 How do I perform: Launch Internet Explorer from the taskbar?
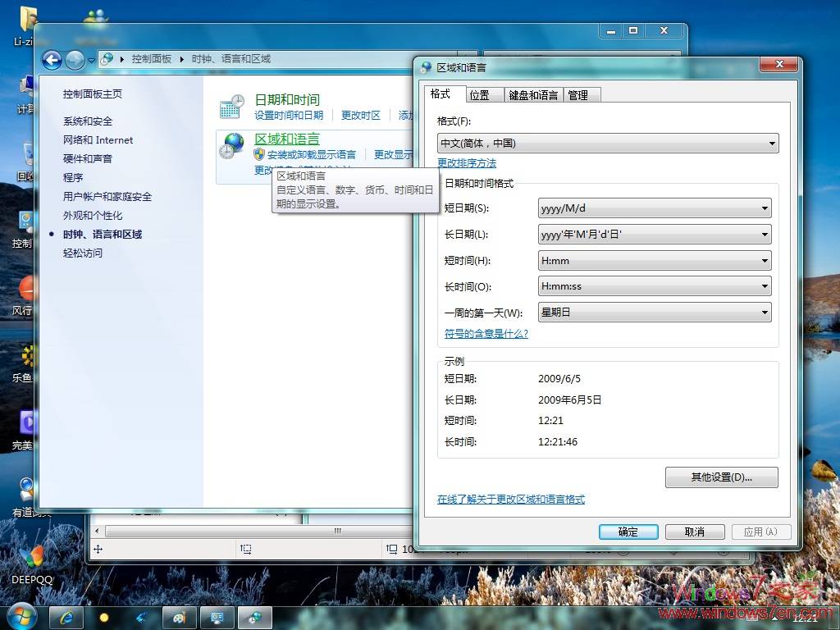tap(66, 618)
